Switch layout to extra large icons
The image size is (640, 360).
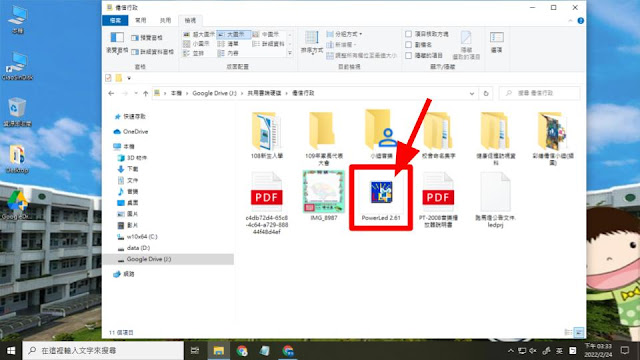tap(199, 34)
